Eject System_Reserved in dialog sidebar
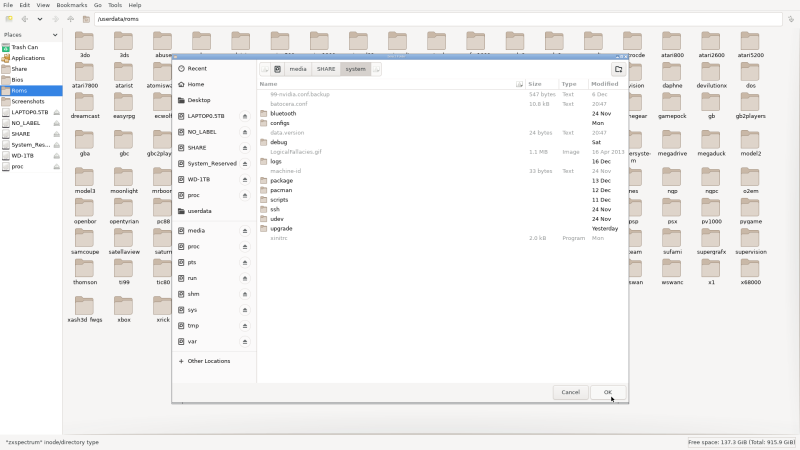 pos(245,164)
